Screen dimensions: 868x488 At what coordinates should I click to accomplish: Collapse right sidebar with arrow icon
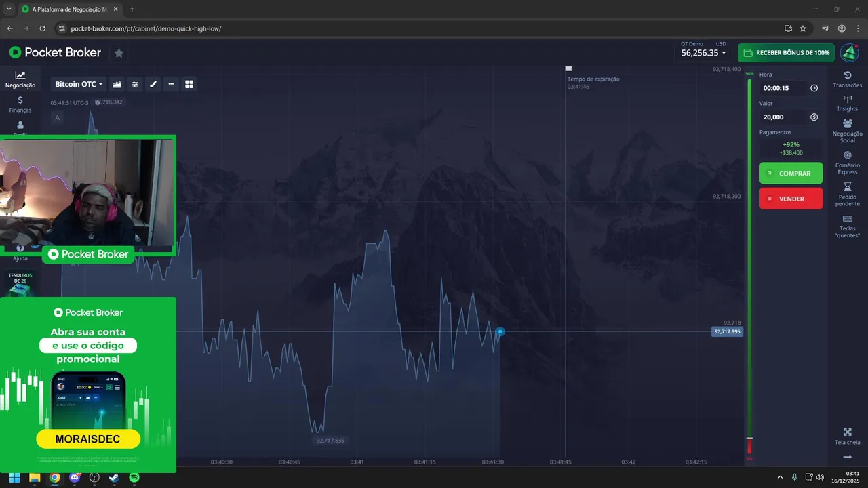847,457
